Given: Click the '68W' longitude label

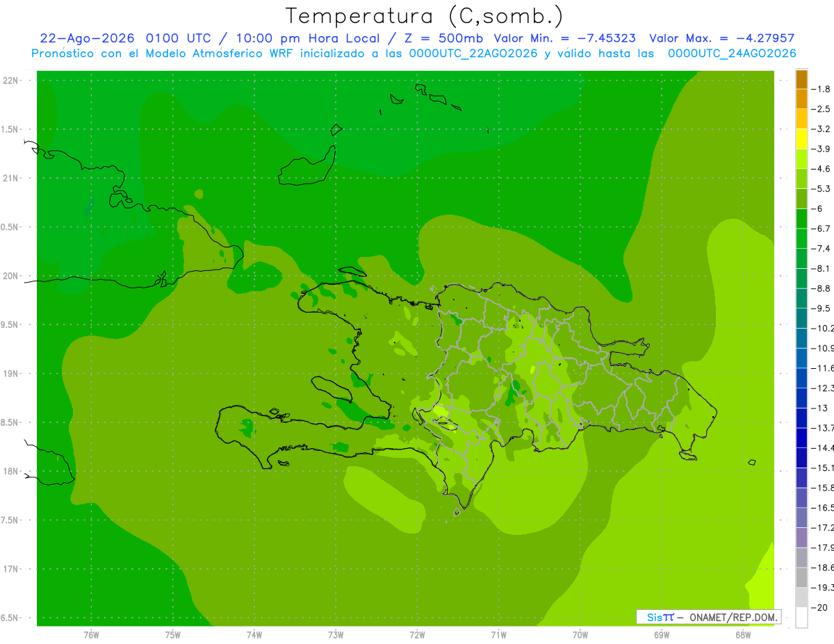Looking at the screenshot, I should point(743,636).
